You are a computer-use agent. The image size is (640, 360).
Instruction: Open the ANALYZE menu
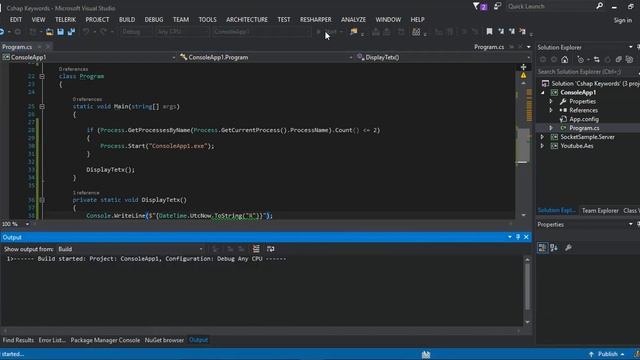coord(353,20)
